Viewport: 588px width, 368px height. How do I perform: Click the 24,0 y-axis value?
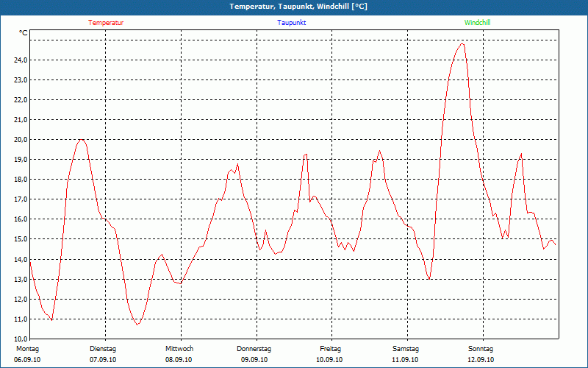(21, 60)
